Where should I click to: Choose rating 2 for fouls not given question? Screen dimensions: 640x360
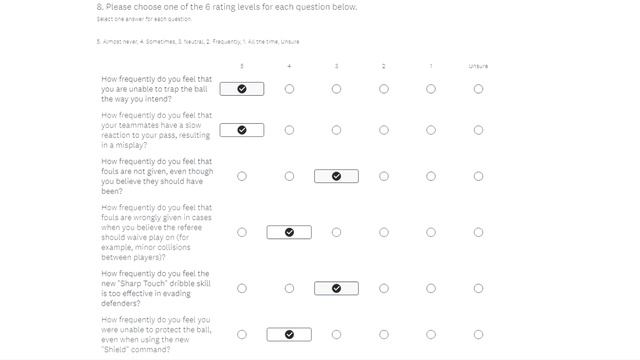384,176
